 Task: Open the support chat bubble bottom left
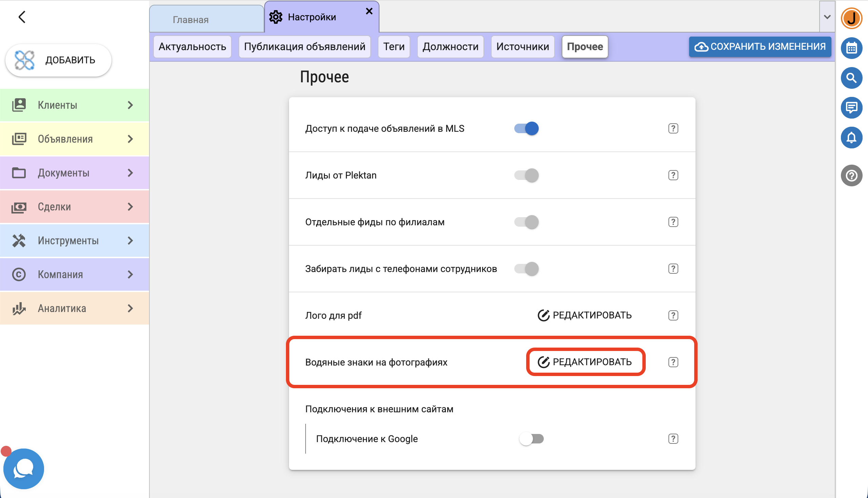click(24, 469)
